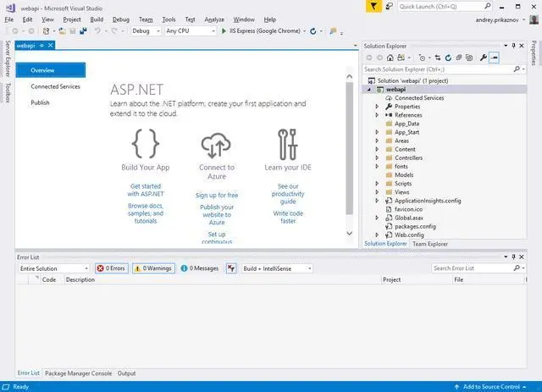Toggle the 0 Warnings filter

153,268
